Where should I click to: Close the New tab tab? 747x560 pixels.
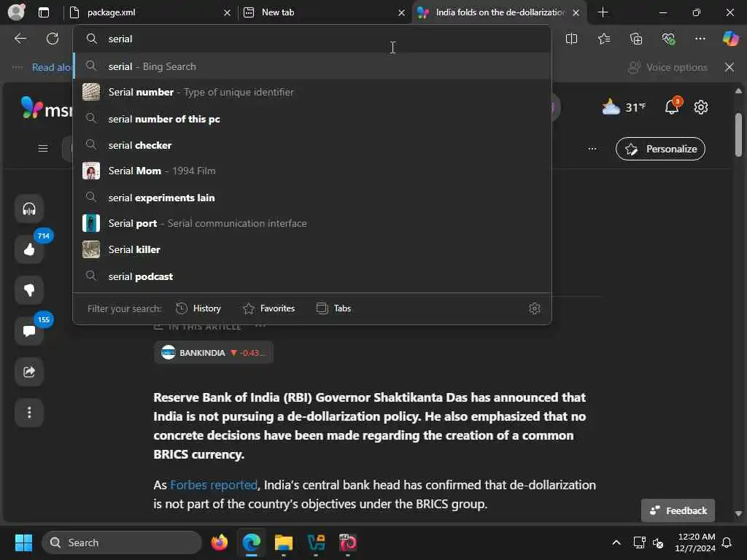click(x=402, y=13)
